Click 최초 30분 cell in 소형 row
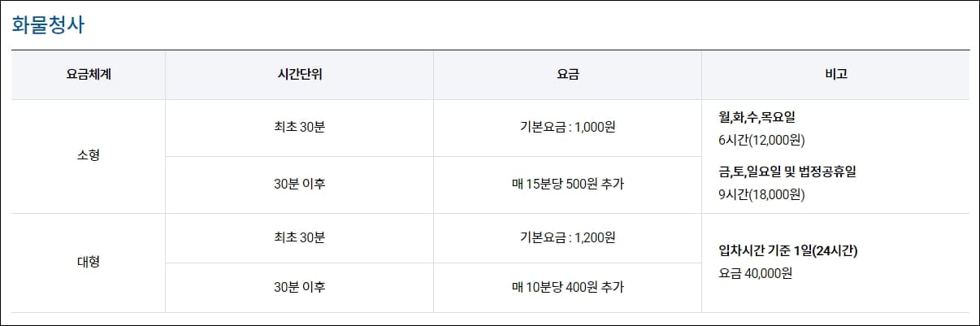980x326 pixels. (x=299, y=128)
